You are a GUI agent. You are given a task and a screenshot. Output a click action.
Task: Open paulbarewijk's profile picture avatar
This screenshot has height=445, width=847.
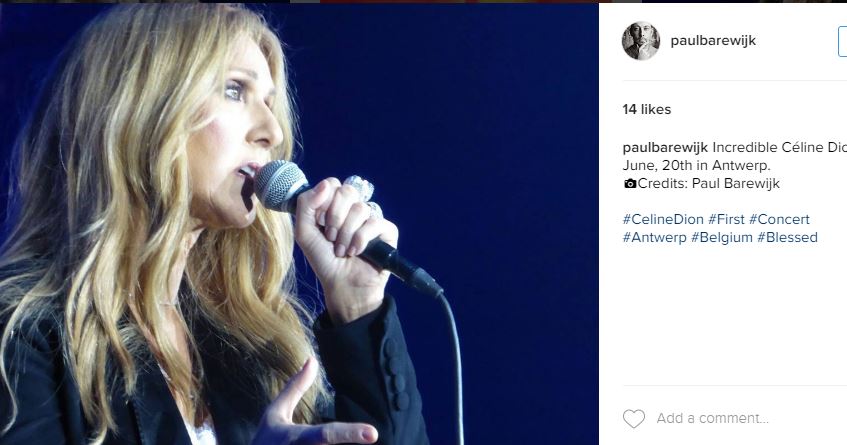(x=641, y=41)
